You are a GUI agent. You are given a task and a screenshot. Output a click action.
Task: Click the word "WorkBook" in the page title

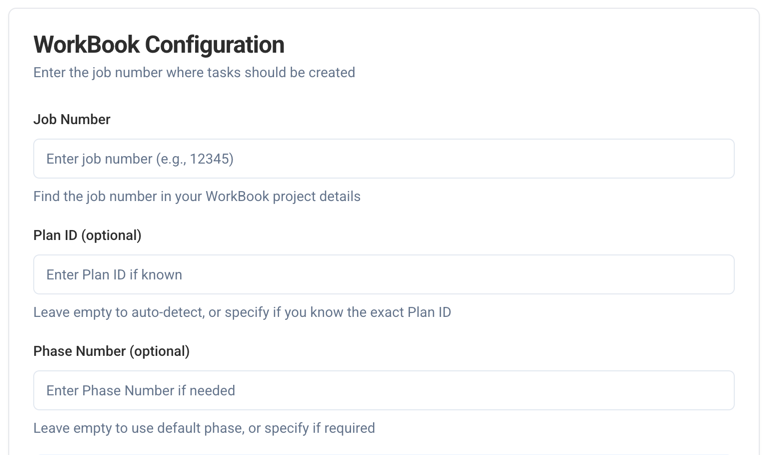coord(86,45)
